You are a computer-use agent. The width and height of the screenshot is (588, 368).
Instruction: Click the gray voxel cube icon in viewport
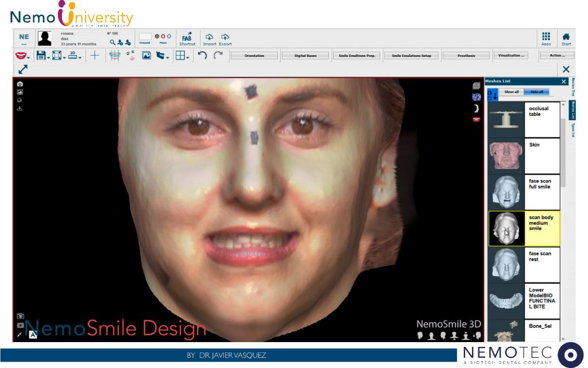click(476, 86)
